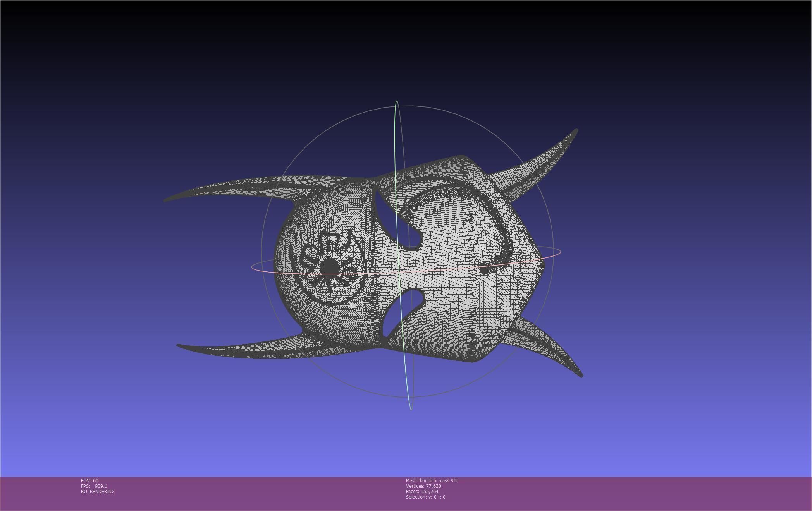Image resolution: width=812 pixels, height=511 pixels.
Task: Click the Selection: v: 0 f: 0 line
Action: (x=425, y=497)
